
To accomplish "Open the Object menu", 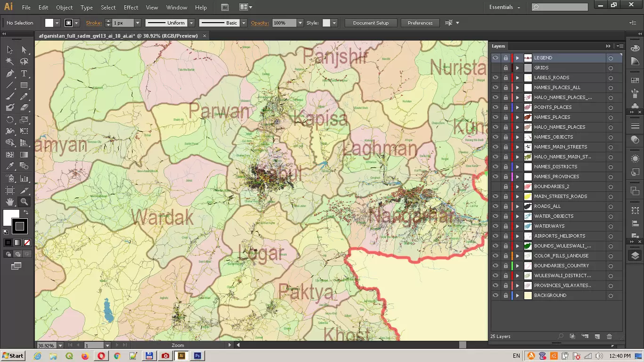I will tap(64, 8).
